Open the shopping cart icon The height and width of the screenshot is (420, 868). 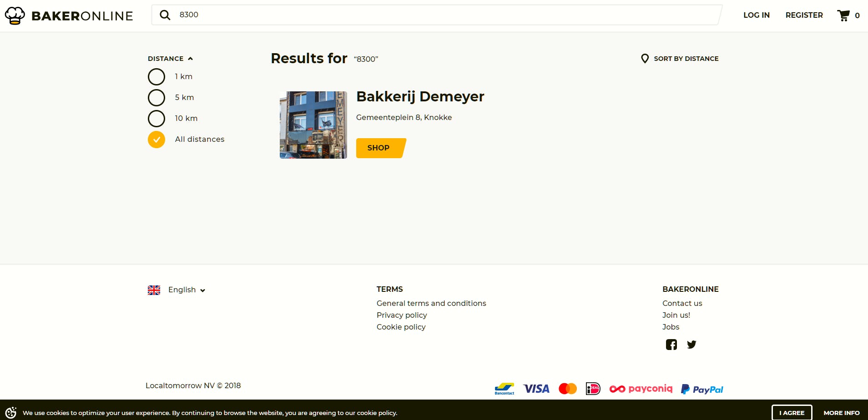pyautogui.click(x=843, y=15)
